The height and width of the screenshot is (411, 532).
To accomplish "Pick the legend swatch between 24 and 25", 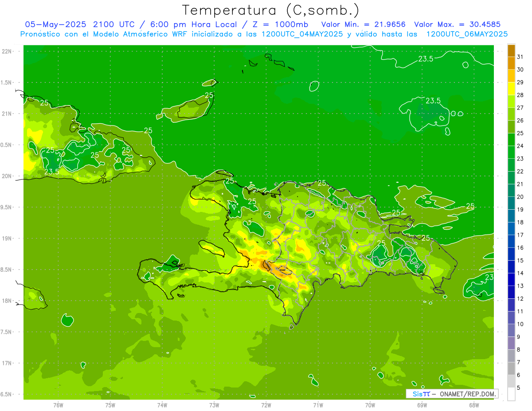I will point(511,140).
